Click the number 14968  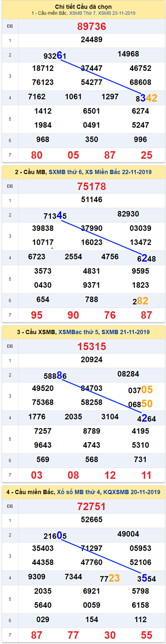pyautogui.click(x=128, y=54)
